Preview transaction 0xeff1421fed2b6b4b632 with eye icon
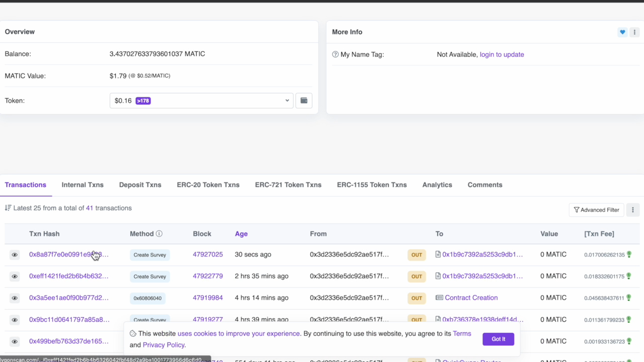 click(x=15, y=277)
